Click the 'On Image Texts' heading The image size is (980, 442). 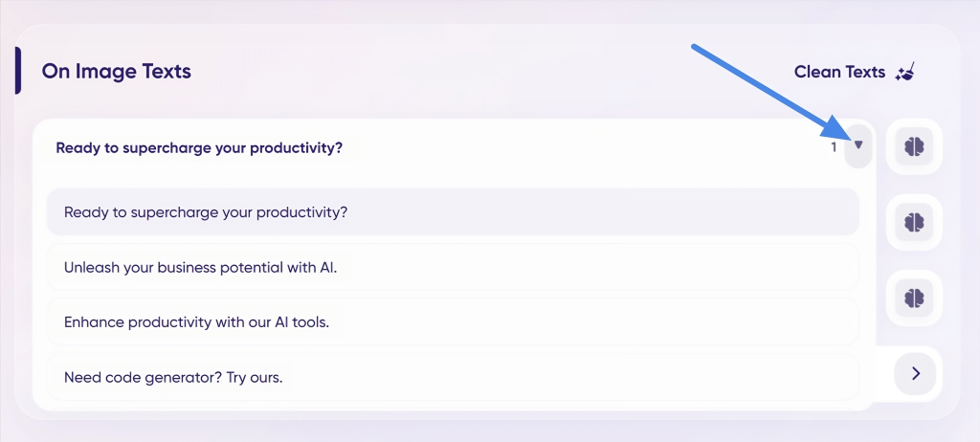point(116,71)
